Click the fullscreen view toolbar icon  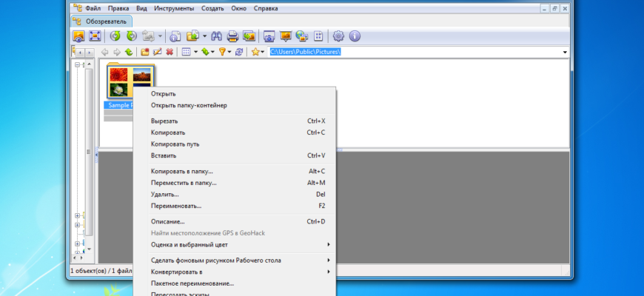[95, 36]
